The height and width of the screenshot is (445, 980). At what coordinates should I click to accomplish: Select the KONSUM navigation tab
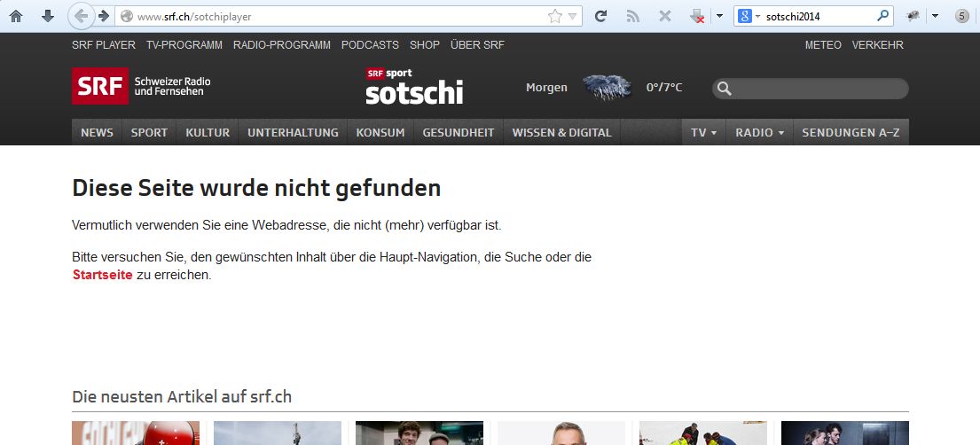pos(380,132)
